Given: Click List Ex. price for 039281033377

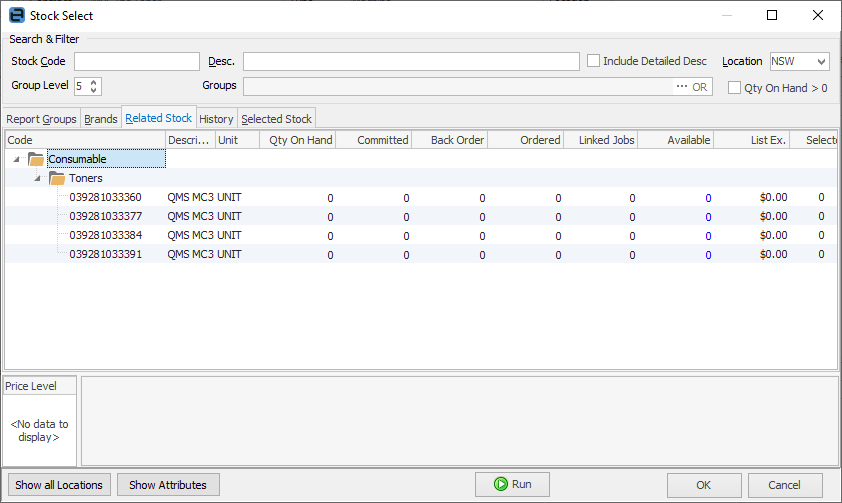Looking at the screenshot, I should coord(773,216).
